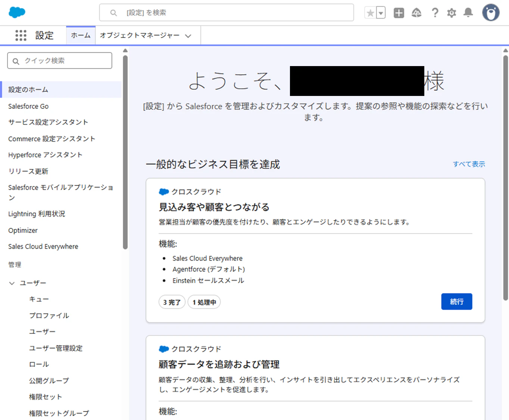Click the [設定] を検索 global search field

pos(227,13)
